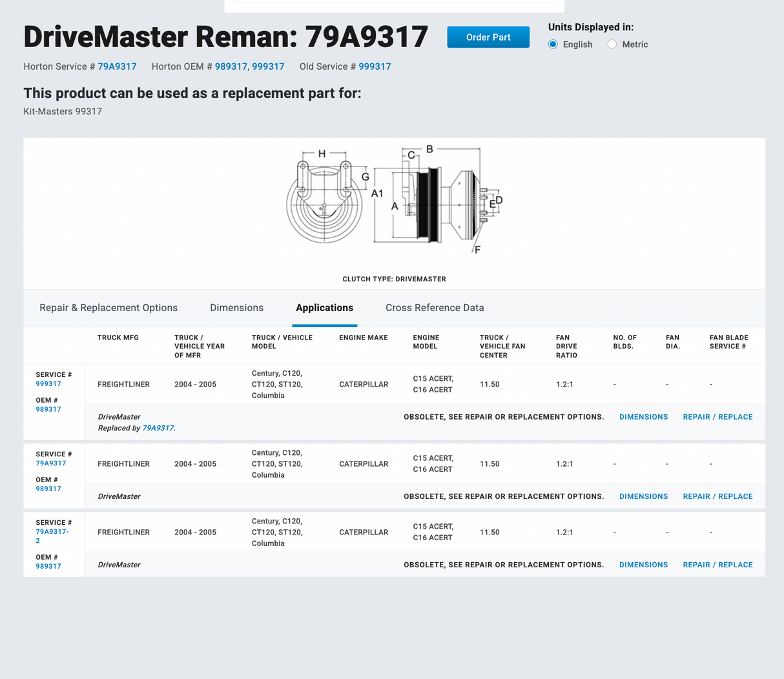Click the DriveMaster clutch diagram image
This screenshot has height=679, width=784.
click(x=395, y=200)
